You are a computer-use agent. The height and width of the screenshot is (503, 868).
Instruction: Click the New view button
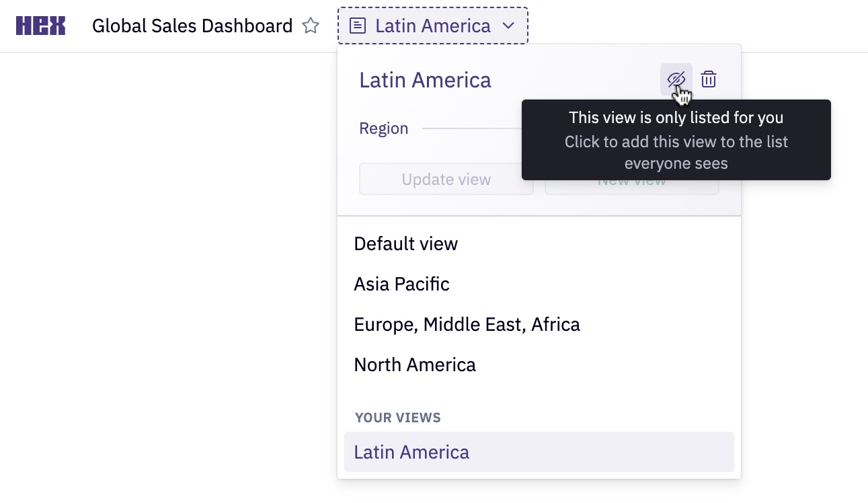pyautogui.click(x=631, y=180)
